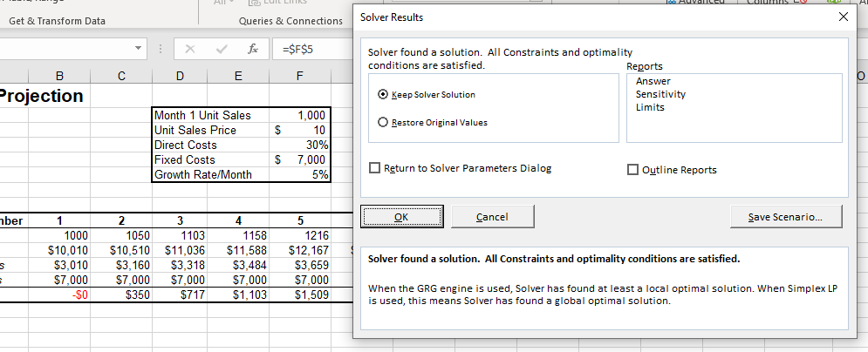Click the formula bar Cancel X icon
The image size is (868, 352).
(x=190, y=49)
